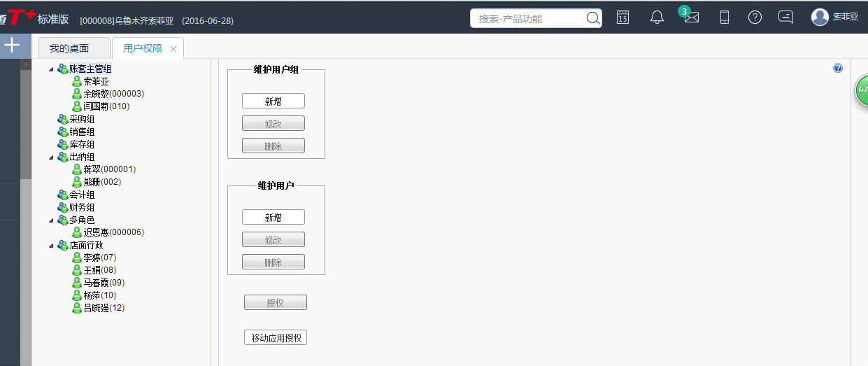The height and width of the screenshot is (366, 868).
Task: Open the user avatar for 索菲亚
Action: point(820,17)
